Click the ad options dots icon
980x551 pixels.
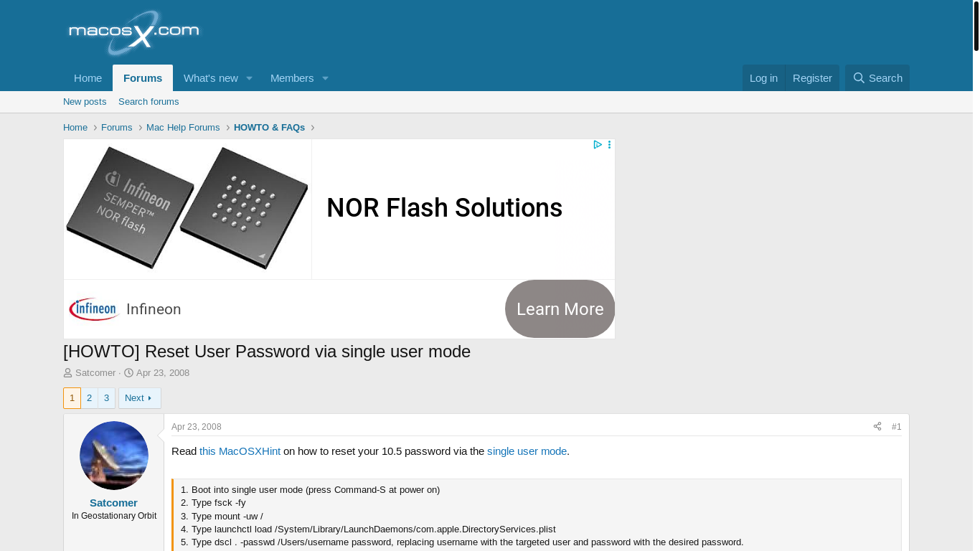click(x=610, y=145)
